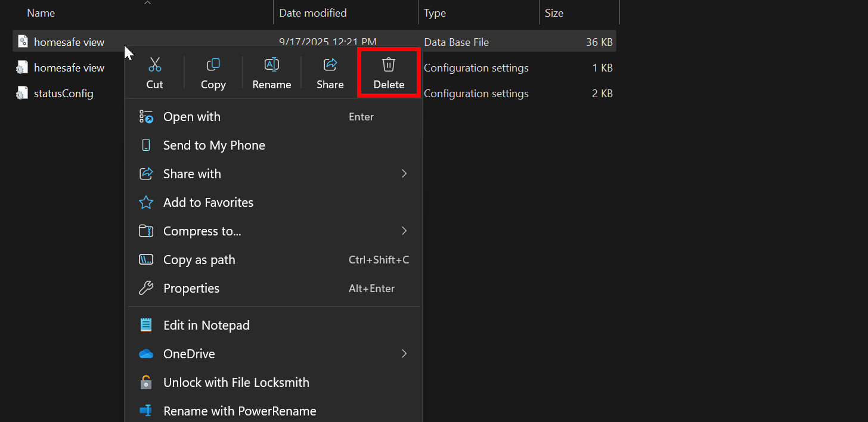Image resolution: width=868 pixels, height=422 pixels.
Task: Sort by the Name column header
Action: 41,13
